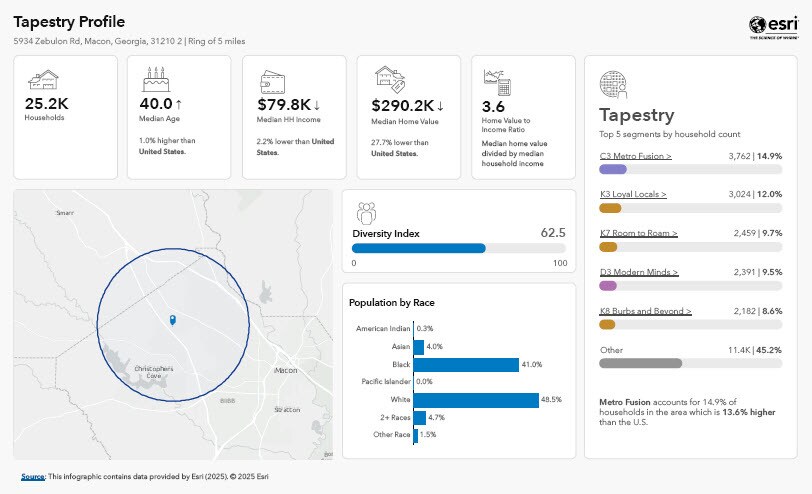This screenshot has height=494, width=812.
Task: Click the gray Other segment bar
Action: coord(640,364)
